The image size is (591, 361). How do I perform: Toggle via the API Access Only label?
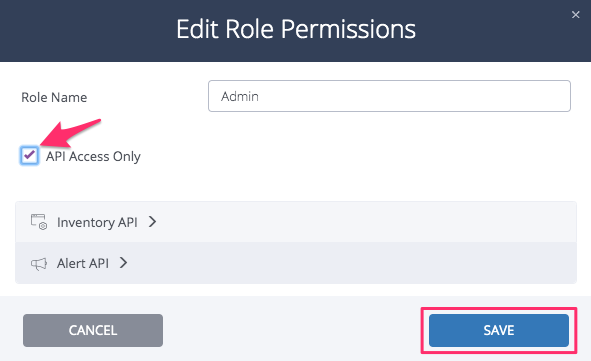[93, 156]
